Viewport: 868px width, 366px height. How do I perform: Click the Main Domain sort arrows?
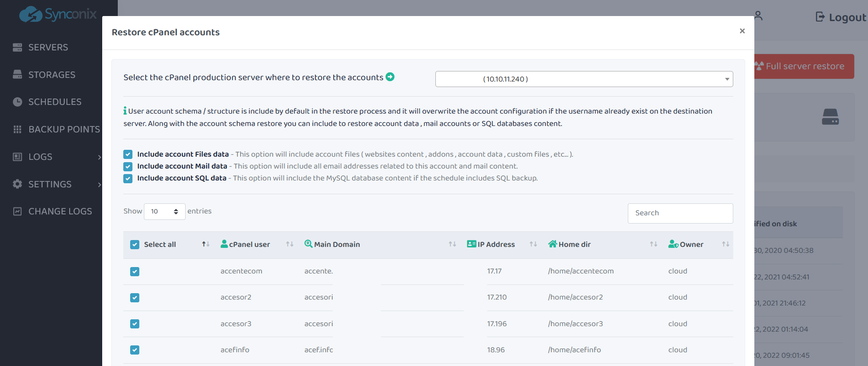452,244
